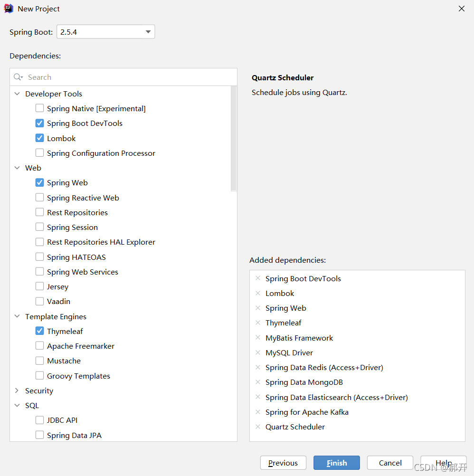Select MyBatis Framework in added list
The width and height of the screenshot is (474, 476).
coord(299,338)
